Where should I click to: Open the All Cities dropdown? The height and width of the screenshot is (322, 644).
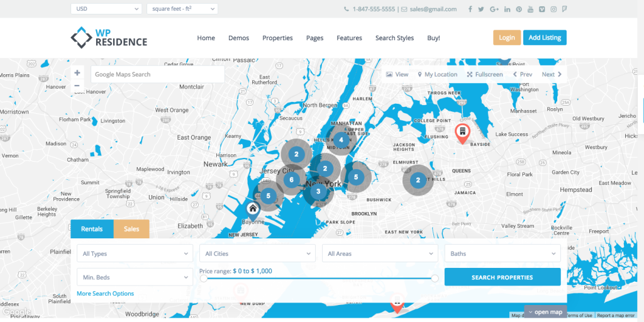click(x=257, y=253)
